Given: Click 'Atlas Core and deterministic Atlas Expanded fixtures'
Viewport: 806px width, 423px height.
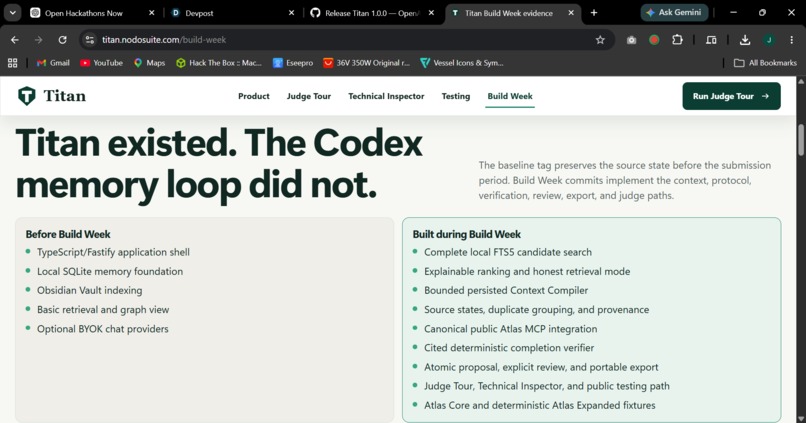Looking at the screenshot, I should pos(540,405).
